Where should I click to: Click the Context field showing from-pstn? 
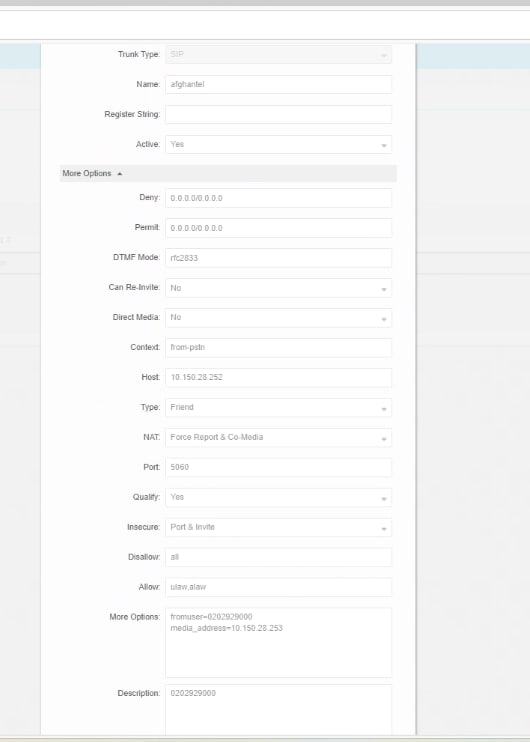coord(278,347)
